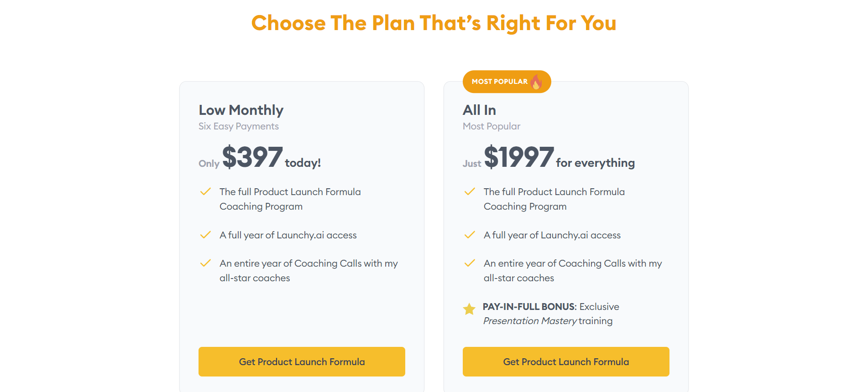Click the orange MOST POPULAR badge text

coord(499,82)
